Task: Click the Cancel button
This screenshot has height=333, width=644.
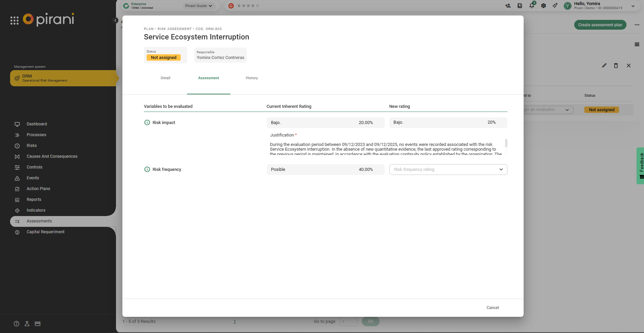Action: tap(492, 308)
